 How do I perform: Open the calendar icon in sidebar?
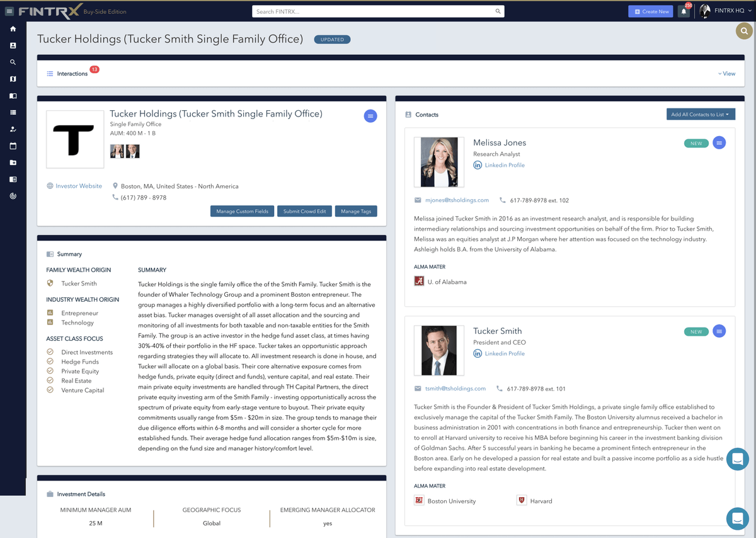point(13,146)
